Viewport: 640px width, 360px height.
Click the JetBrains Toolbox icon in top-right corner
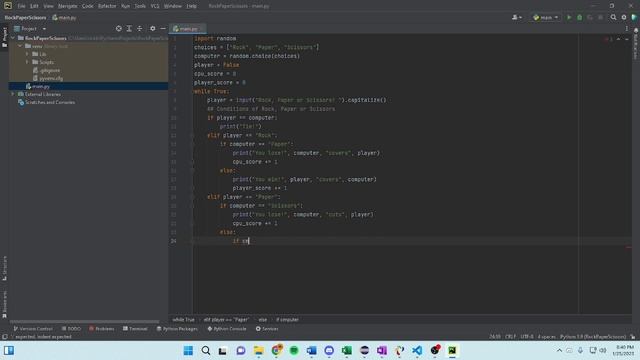pos(634,18)
